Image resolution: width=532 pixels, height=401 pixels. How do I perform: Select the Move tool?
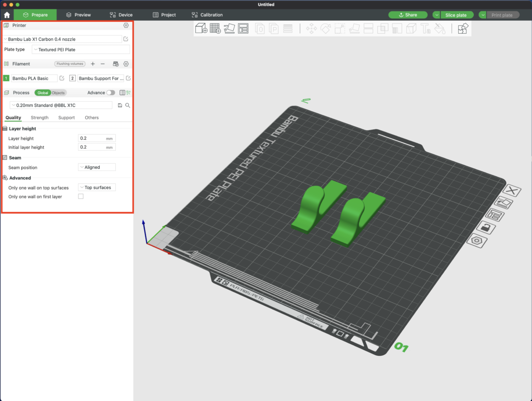(312, 29)
